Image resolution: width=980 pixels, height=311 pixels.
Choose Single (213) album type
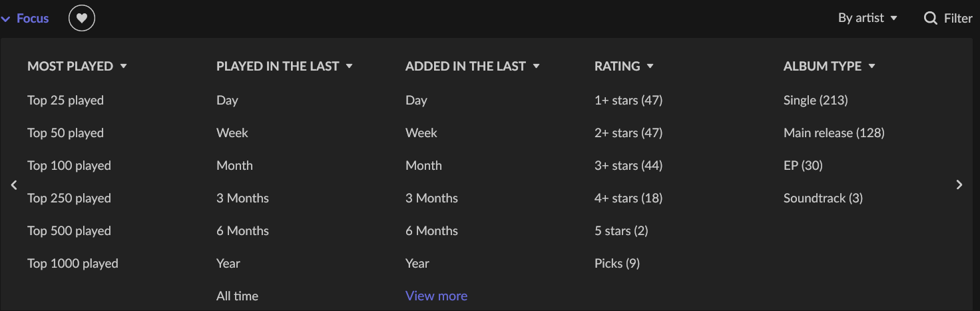click(x=816, y=100)
